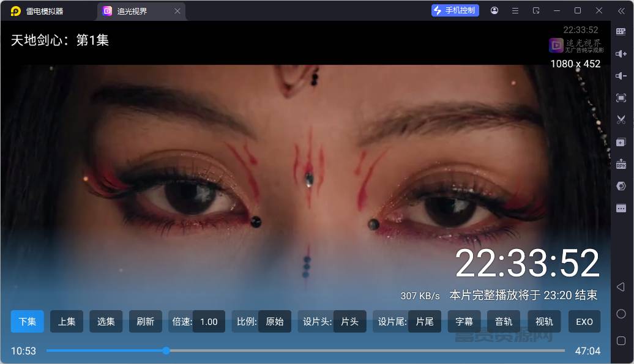Click the large clock 22:33:52
This screenshot has width=634, height=364.
[528, 263]
